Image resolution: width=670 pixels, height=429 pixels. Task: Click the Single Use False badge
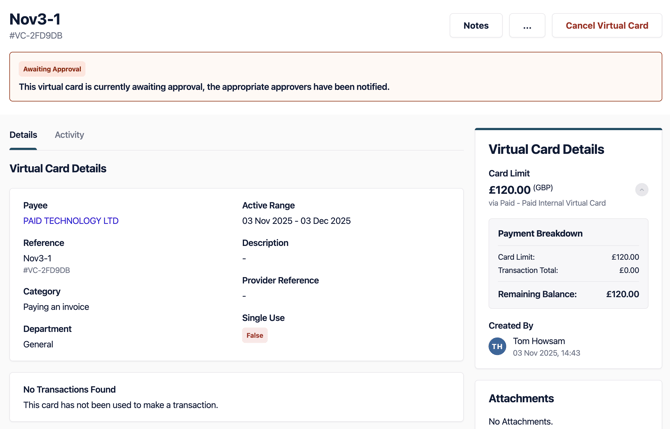coord(255,336)
